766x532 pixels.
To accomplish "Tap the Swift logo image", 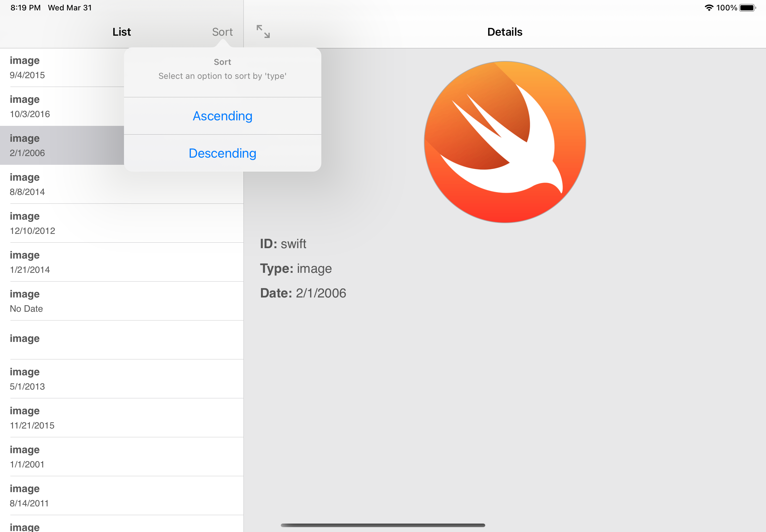I will coord(504,142).
